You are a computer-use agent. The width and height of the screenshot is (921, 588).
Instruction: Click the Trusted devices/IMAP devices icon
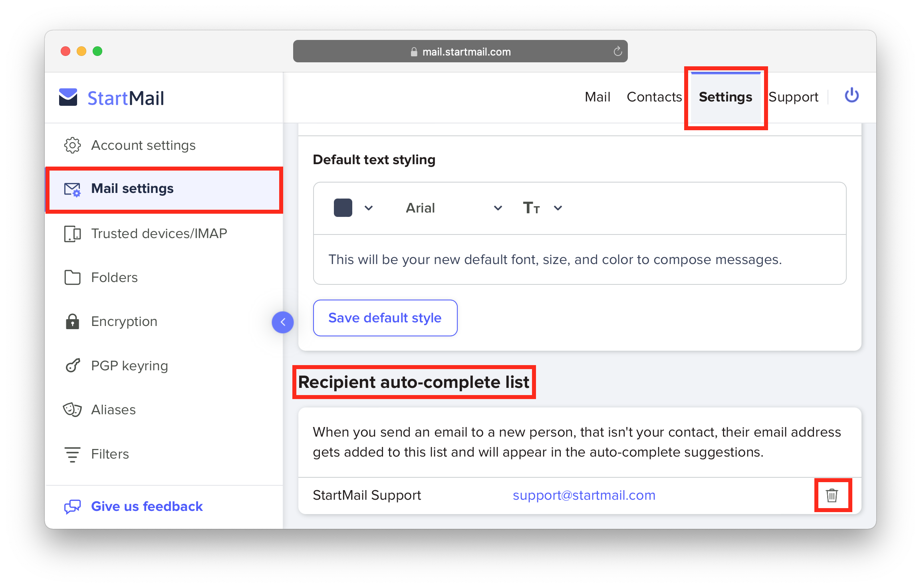72,234
